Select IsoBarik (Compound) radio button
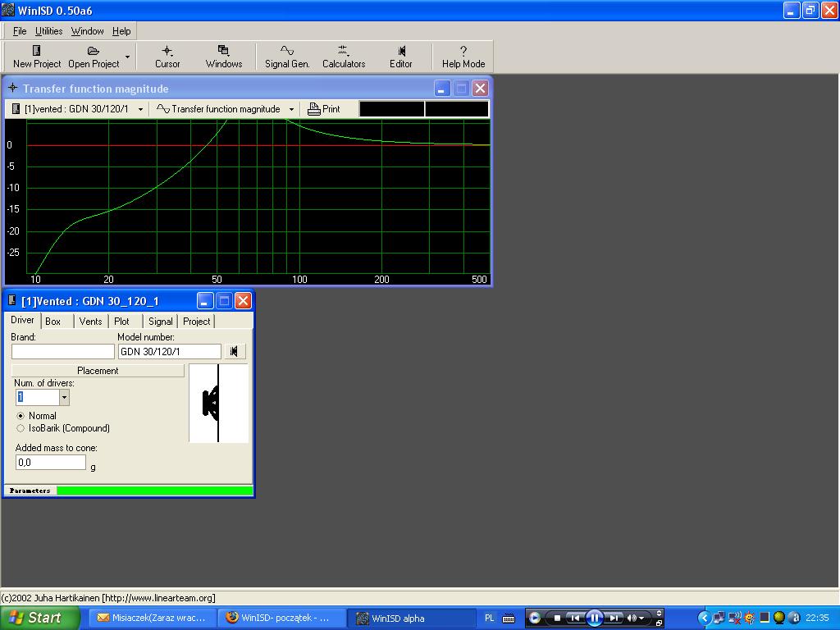The height and width of the screenshot is (630, 840). click(21, 428)
